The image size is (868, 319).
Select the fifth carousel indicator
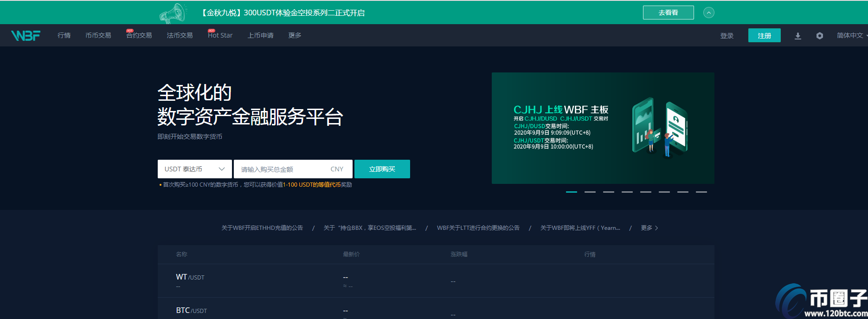646,192
